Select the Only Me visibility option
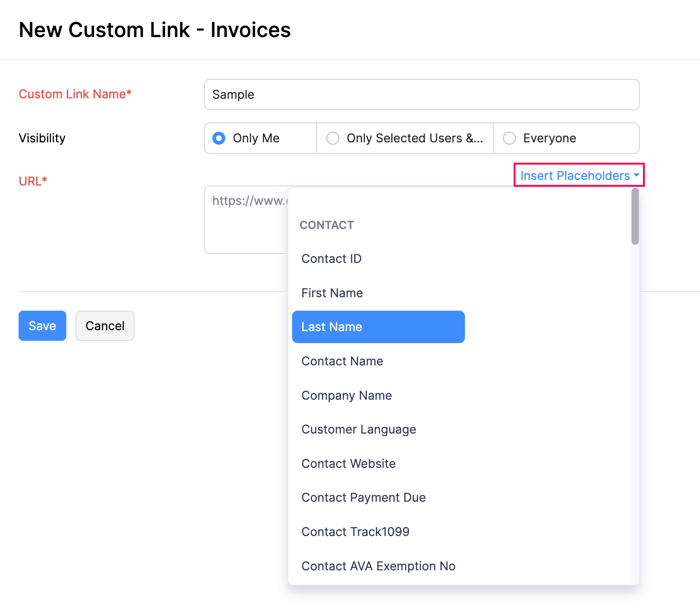Viewport: 700px width, 613px height. click(x=218, y=138)
